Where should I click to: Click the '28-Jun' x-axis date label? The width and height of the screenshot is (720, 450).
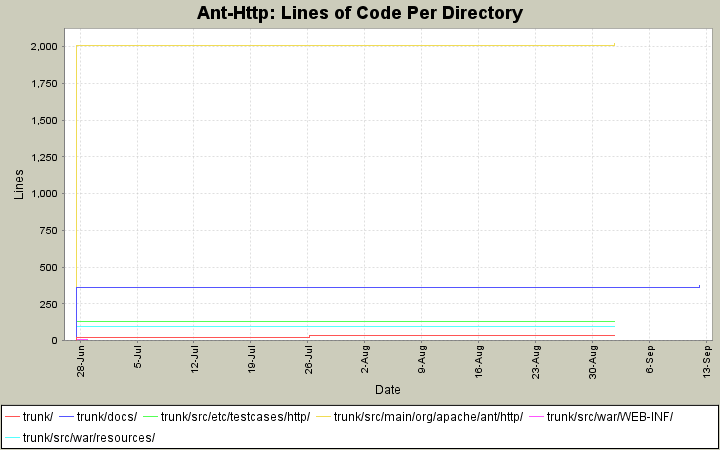[x=81, y=361]
